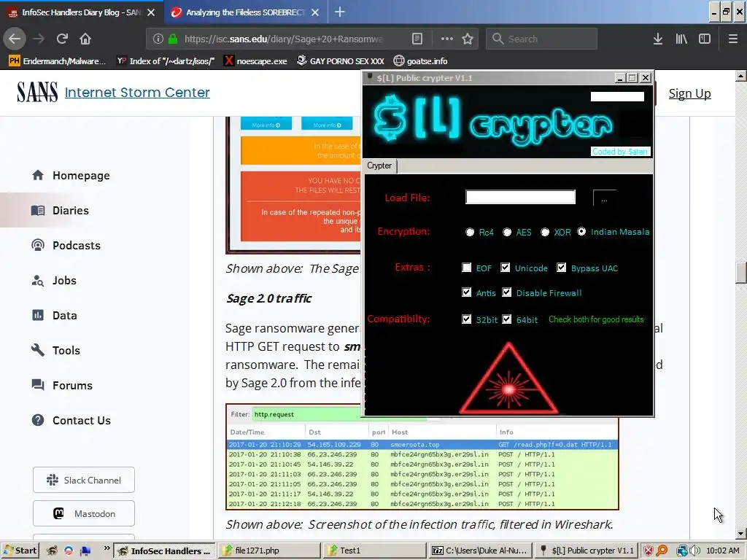Open the Firefox home page icon
The width and height of the screenshot is (747, 560).
click(85, 39)
